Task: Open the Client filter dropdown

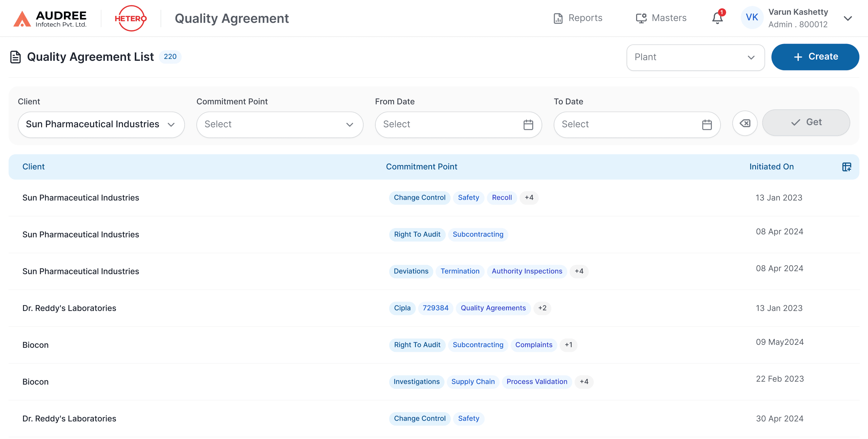Action: coord(101,124)
